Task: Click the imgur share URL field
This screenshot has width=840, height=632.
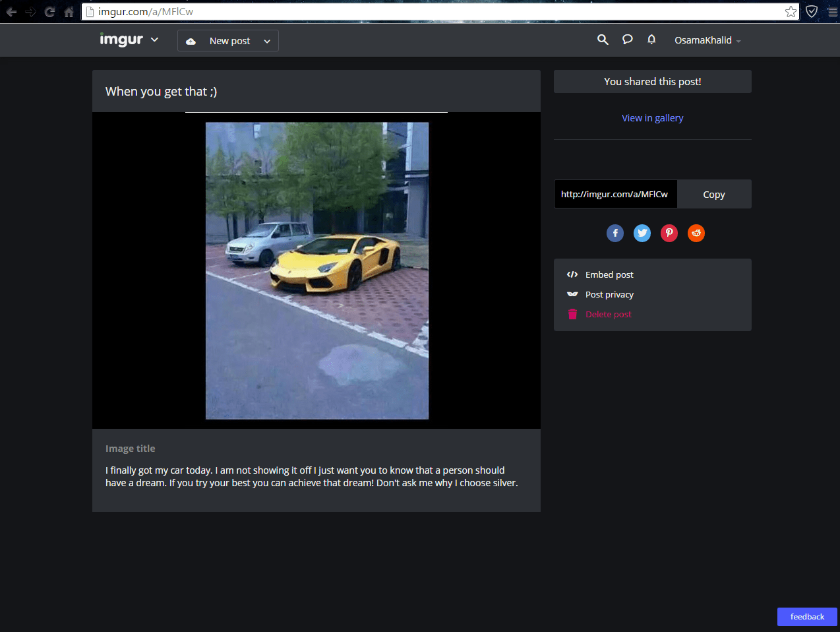Action: coord(615,194)
